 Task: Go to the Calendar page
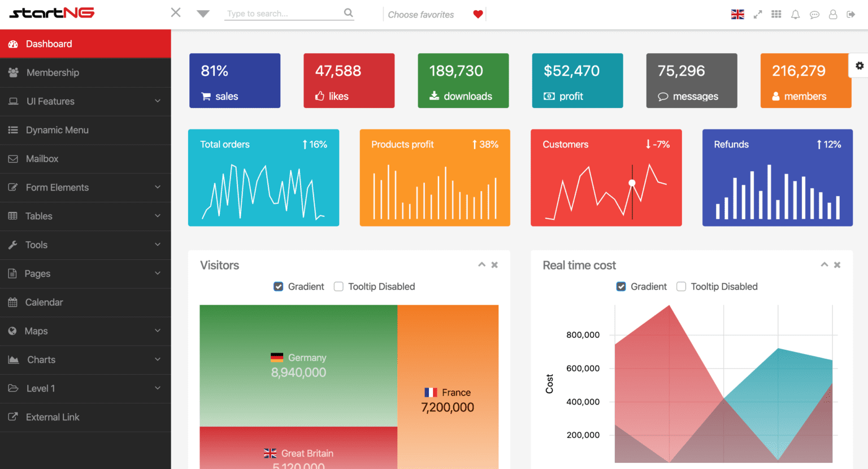coord(45,302)
